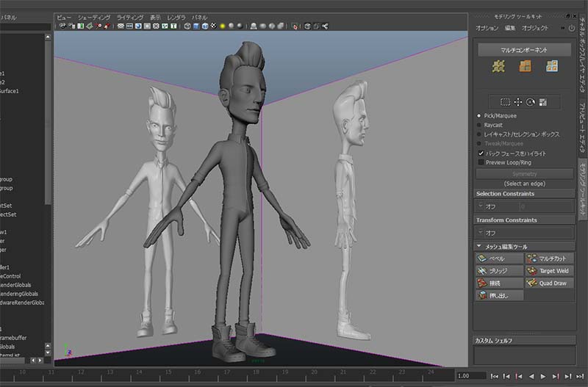Select vertex mode icon in Modeling Toolkit
Screen dimensions: 588x387
pyautogui.click(x=498, y=66)
